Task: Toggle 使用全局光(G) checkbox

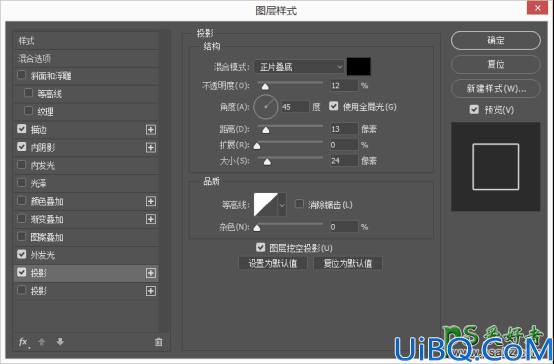Action: coord(334,106)
